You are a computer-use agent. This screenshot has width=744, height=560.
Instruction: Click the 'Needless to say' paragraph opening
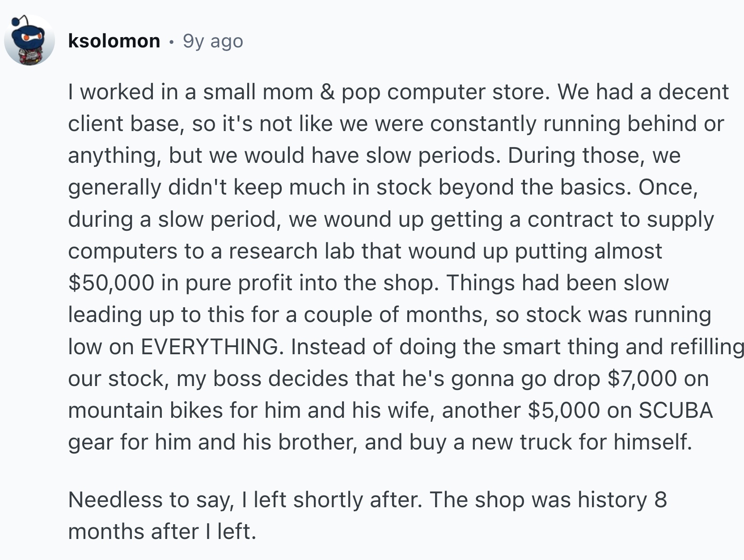(151, 500)
